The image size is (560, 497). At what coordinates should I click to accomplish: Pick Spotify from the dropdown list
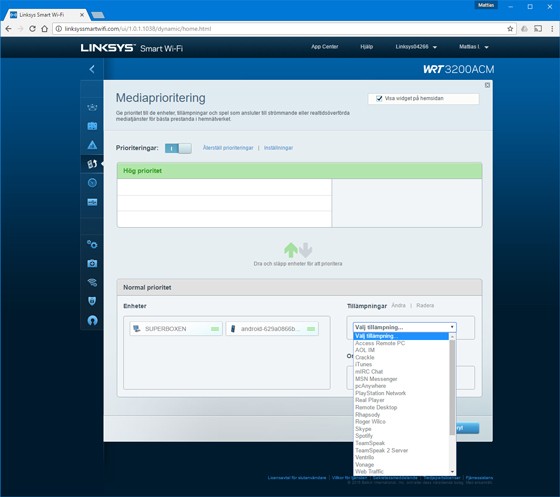364,436
